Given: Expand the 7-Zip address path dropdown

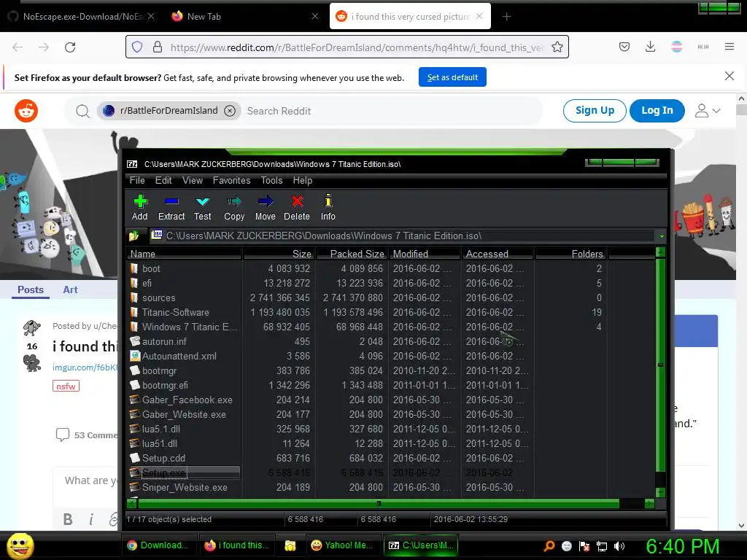Looking at the screenshot, I should 662,236.
